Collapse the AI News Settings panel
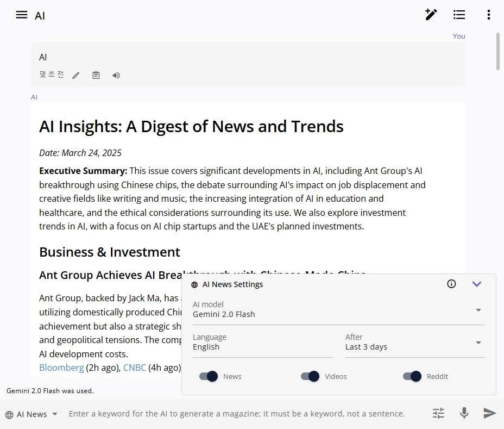This screenshot has height=429, width=504. [x=477, y=284]
